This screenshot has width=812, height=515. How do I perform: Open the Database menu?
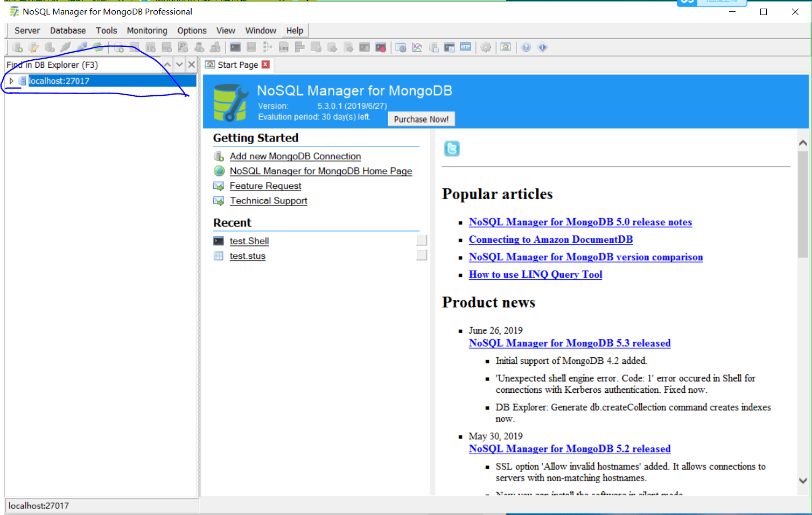point(68,31)
